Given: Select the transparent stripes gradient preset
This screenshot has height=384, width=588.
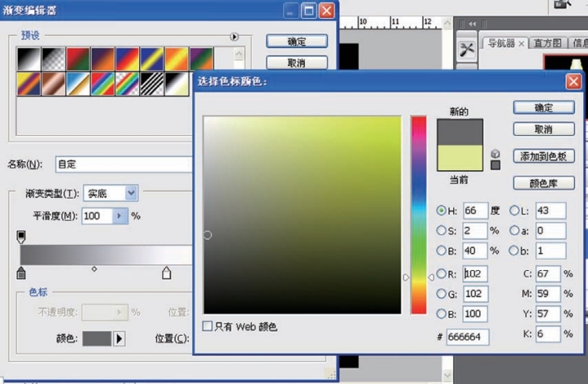Looking at the screenshot, I should (x=152, y=84).
